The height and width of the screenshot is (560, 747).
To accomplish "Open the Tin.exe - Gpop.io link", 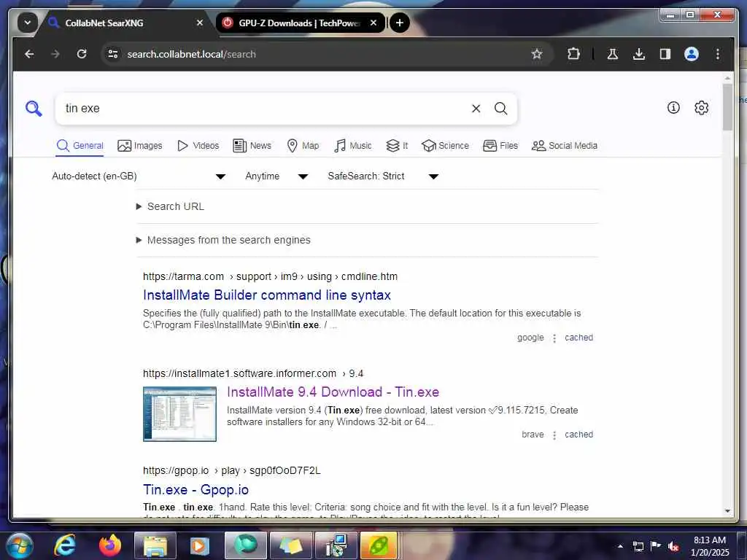I will (196, 489).
